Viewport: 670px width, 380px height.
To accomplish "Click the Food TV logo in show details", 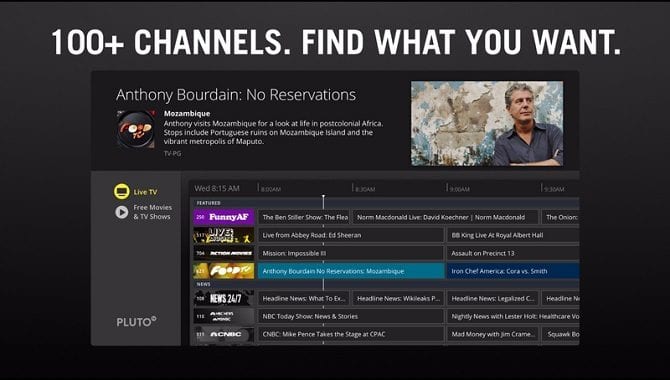I will 136,129.
